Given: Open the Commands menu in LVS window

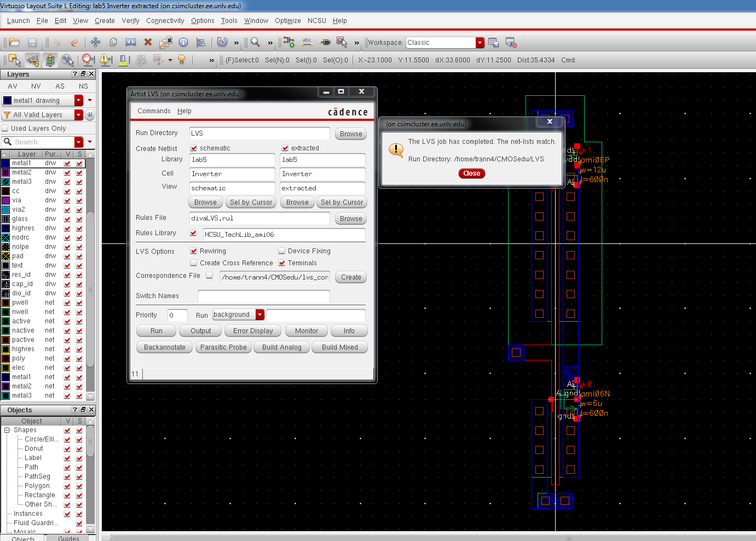Looking at the screenshot, I should [154, 111].
